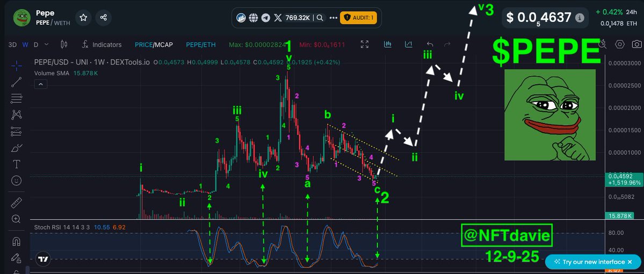This screenshot has height=274, width=644.
Task: Click the ETH price value text
Action: [x=619, y=24]
